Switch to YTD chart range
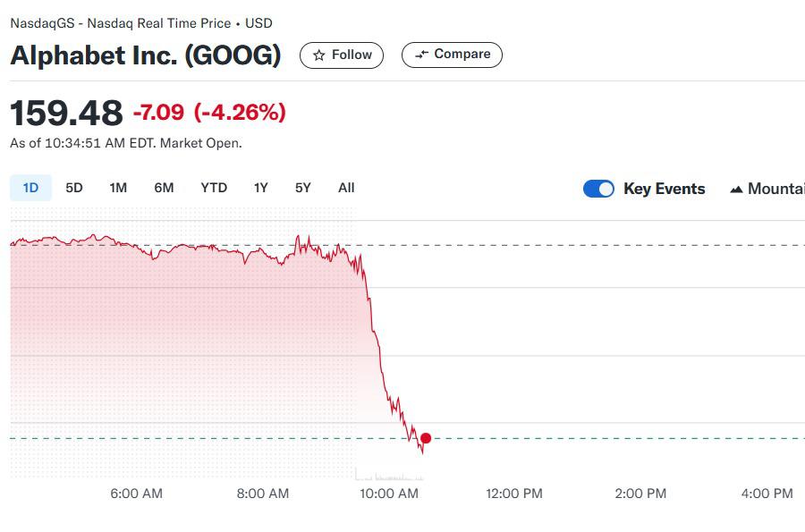The image size is (805, 532). [214, 188]
